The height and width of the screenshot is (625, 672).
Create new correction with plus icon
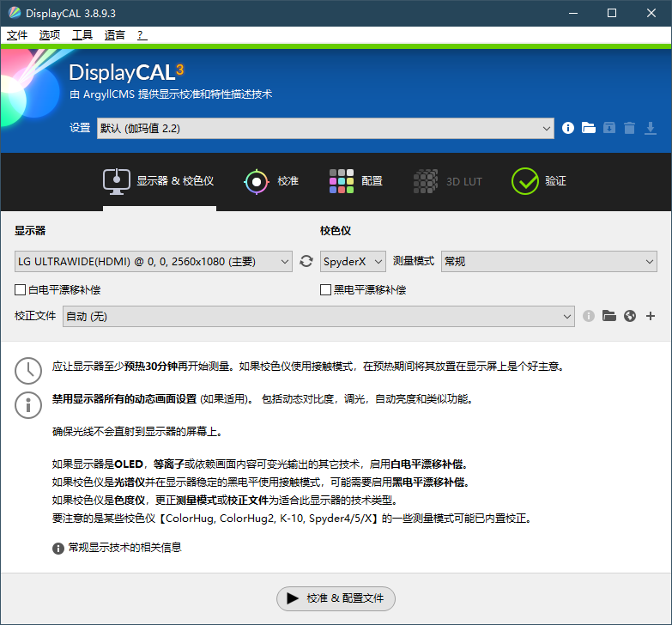[651, 316]
